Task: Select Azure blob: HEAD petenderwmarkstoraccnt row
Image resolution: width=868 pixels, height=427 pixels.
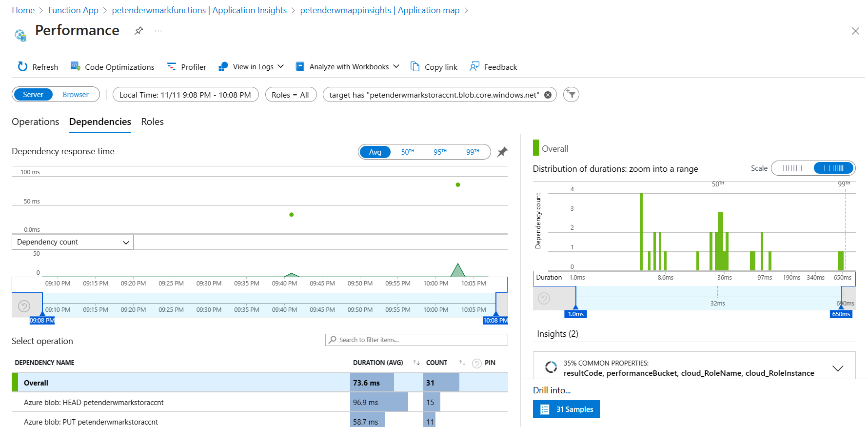Action: coord(260,402)
